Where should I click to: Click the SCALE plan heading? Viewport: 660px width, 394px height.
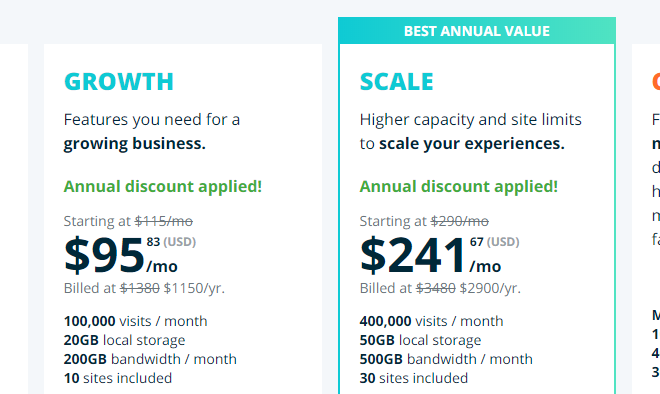397,82
